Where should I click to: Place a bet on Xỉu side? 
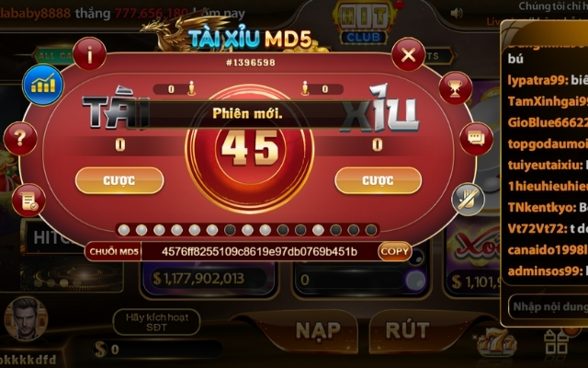[x=378, y=180]
